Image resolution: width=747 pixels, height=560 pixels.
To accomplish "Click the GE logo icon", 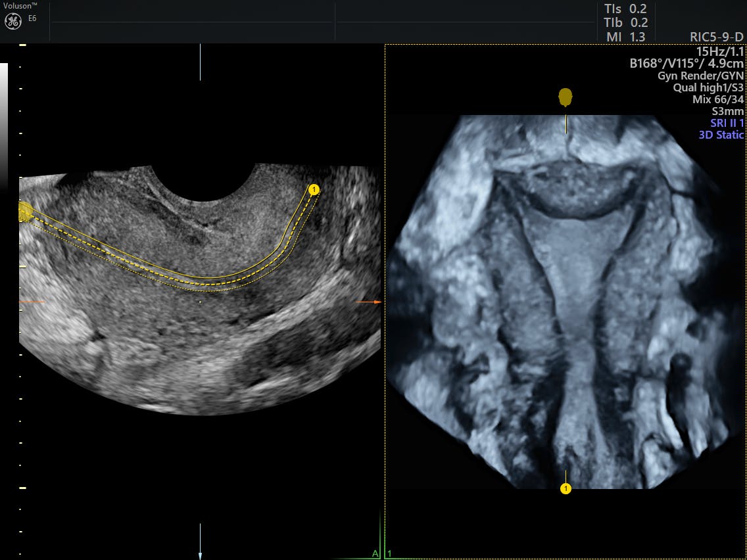I will pyautogui.click(x=13, y=21).
